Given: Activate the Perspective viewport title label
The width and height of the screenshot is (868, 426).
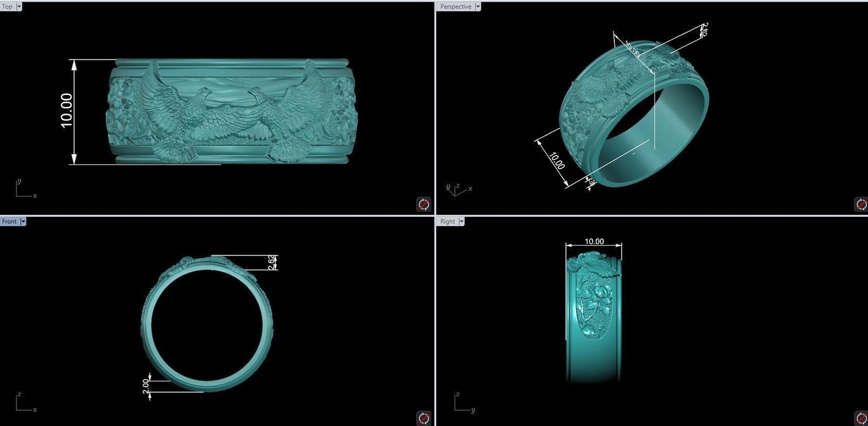Looking at the screenshot, I should coord(455,7).
